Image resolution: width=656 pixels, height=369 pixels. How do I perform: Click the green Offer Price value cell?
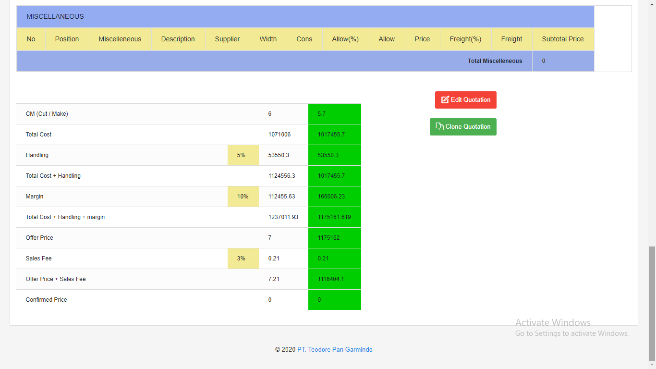pyautogui.click(x=334, y=238)
